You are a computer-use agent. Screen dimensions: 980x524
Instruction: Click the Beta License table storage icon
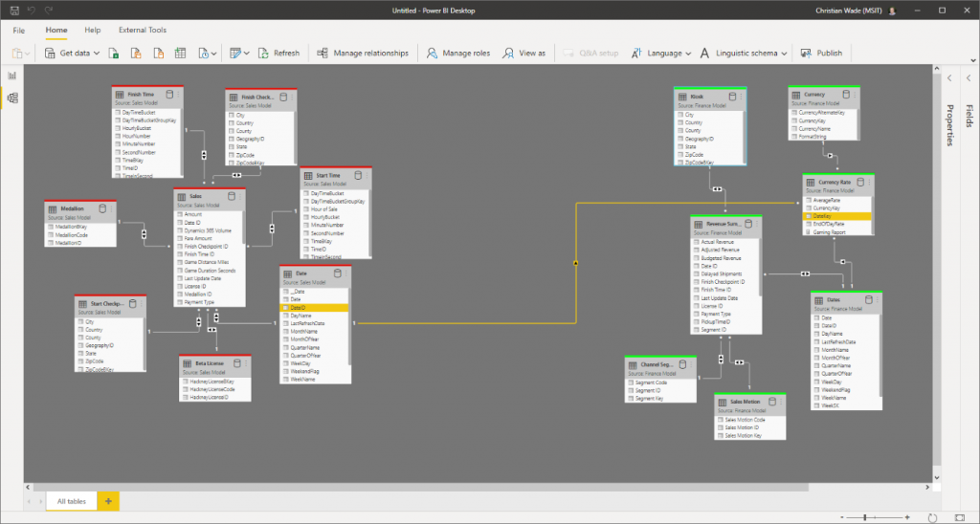tap(237, 362)
